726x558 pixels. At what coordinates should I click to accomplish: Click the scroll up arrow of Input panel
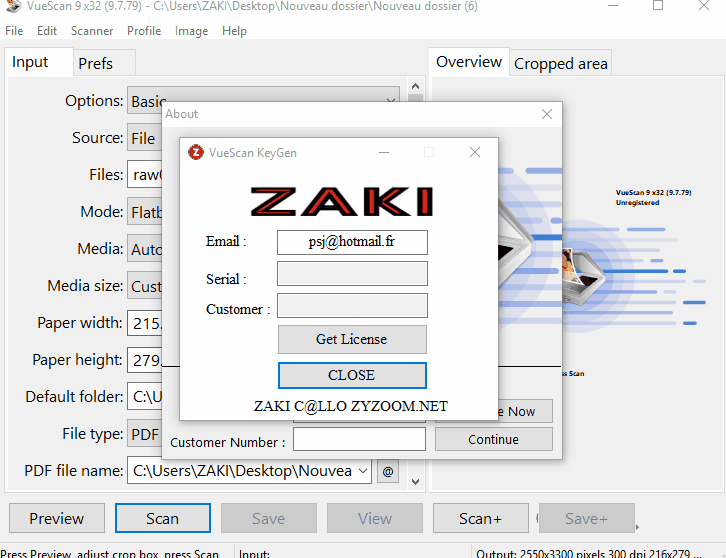point(415,86)
